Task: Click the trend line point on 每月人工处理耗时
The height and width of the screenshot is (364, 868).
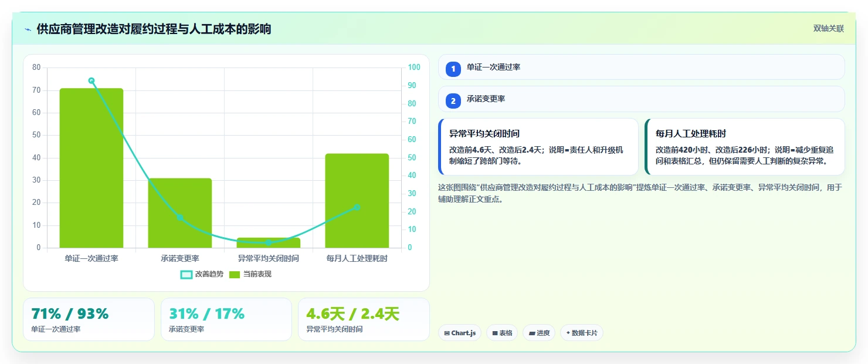Action: coord(357,208)
